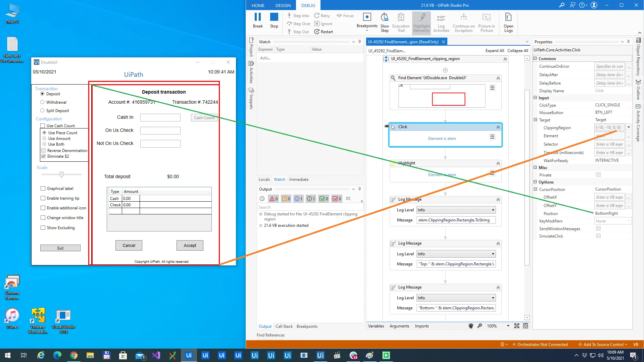Open the Immediate panel tab
Viewport: 644px width, 362px height.
click(299, 179)
